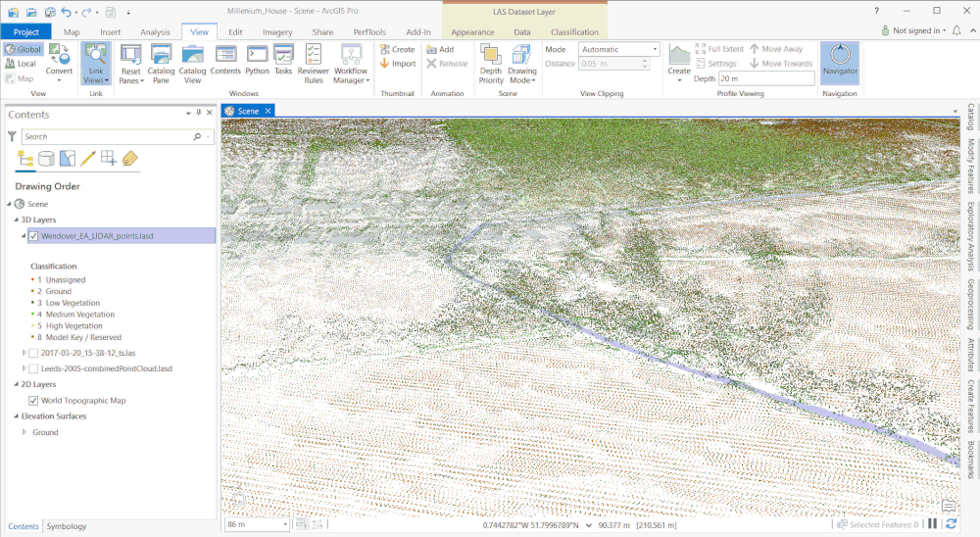
Task: Enable 2017-03-20_15-38-12_ts.las layer
Action: click(x=33, y=353)
